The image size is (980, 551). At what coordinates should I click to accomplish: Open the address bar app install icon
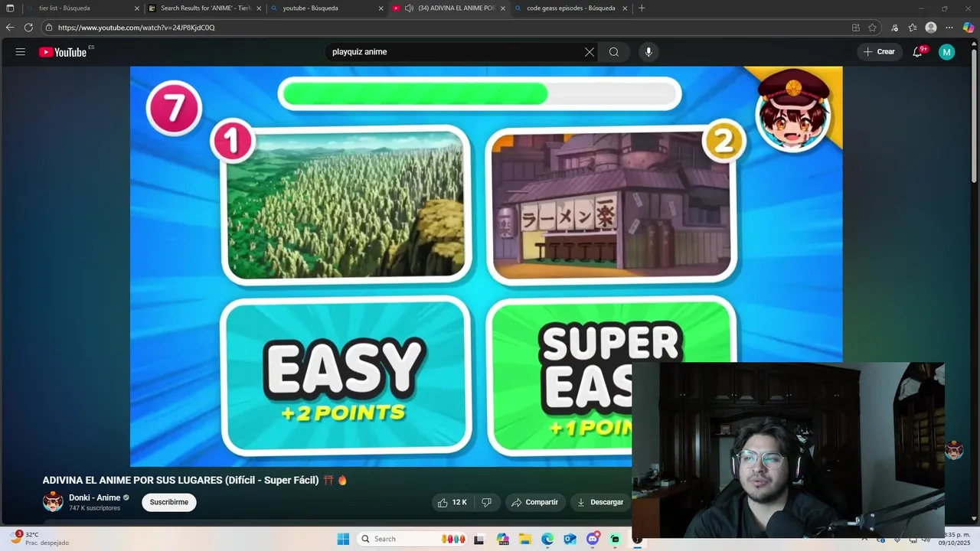pos(856,28)
